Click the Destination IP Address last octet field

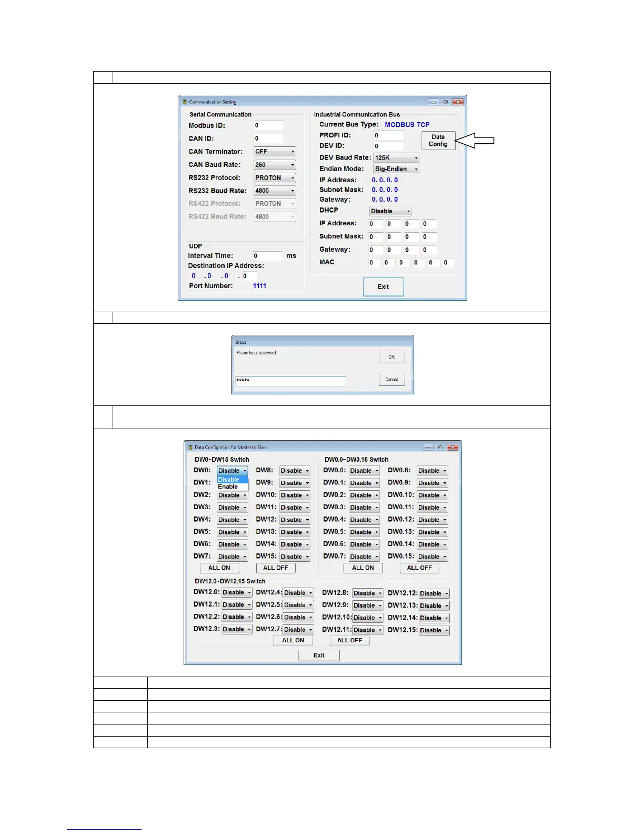point(249,276)
